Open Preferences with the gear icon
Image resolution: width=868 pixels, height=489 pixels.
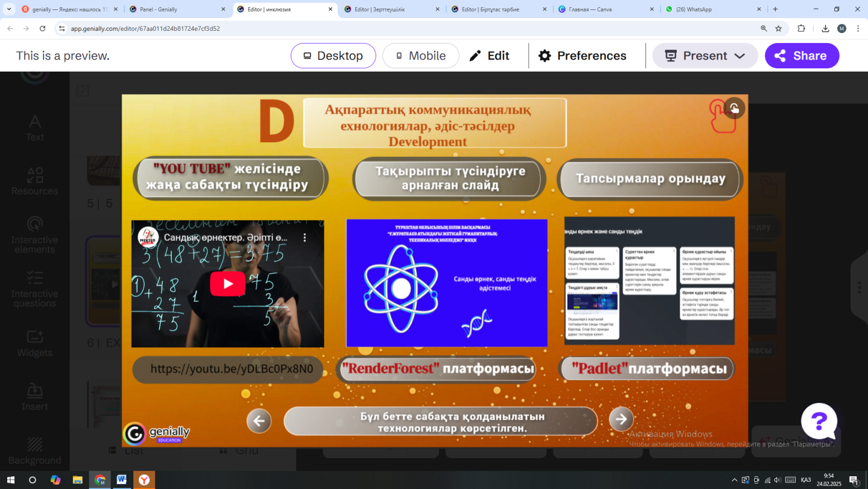click(583, 56)
